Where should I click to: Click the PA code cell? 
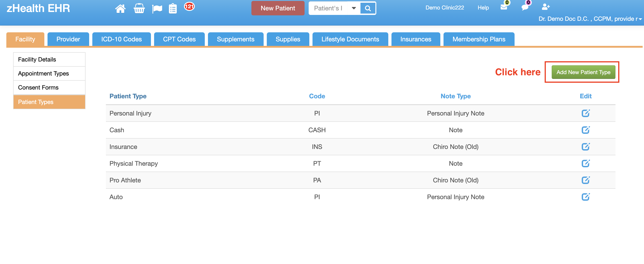point(317,180)
